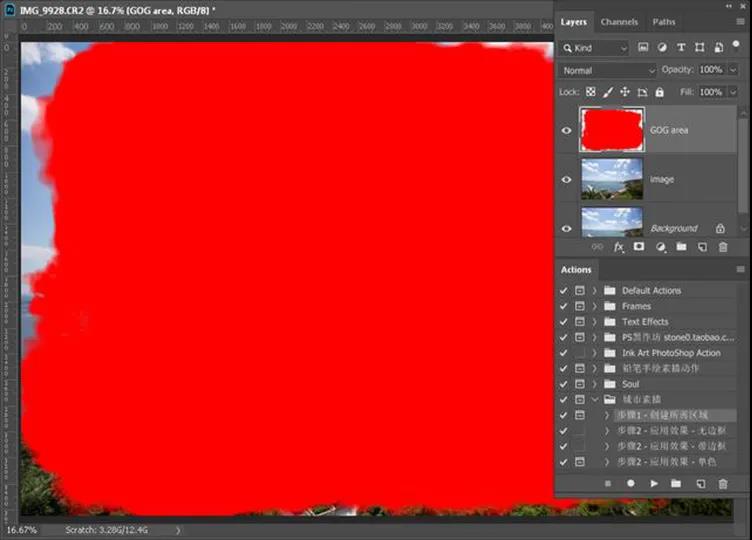Image resolution: width=752 pixels, height=540 pixels.
Task: Uncheck the Default Actions set checkmark
Action: pyautogui.click(x=564, y=291)
